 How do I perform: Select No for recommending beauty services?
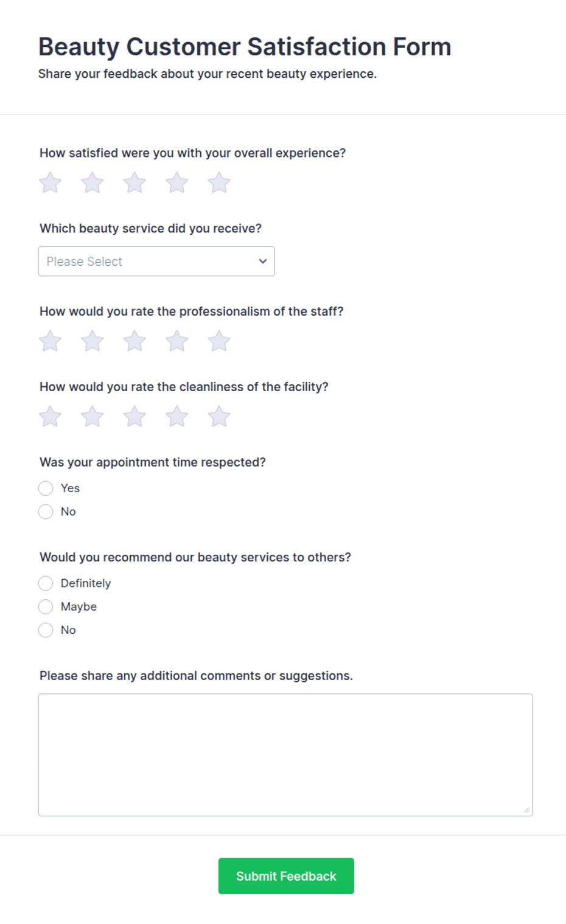click(x=46, y=630)
